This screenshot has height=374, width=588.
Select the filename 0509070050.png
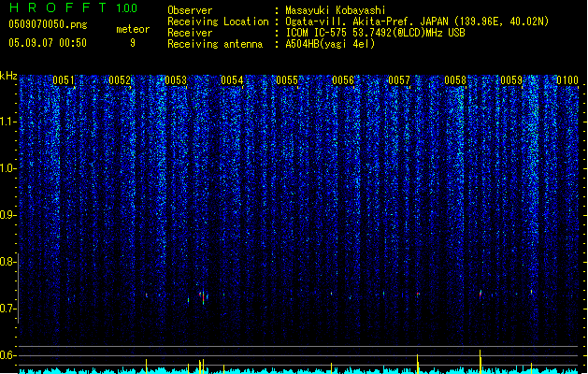click(48, 24)
